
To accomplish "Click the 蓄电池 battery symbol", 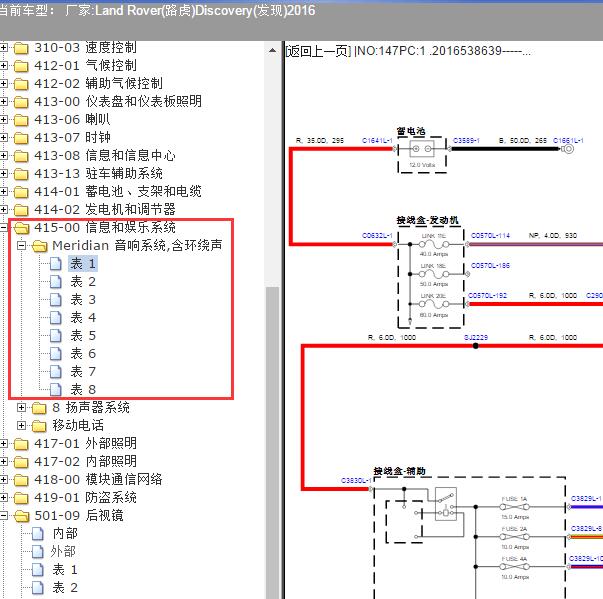I will pos(422,149).
